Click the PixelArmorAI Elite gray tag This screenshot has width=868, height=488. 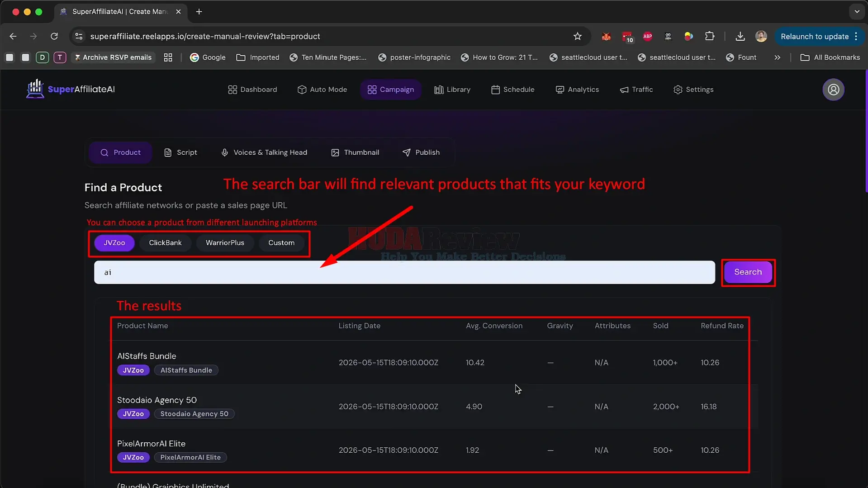190,458
